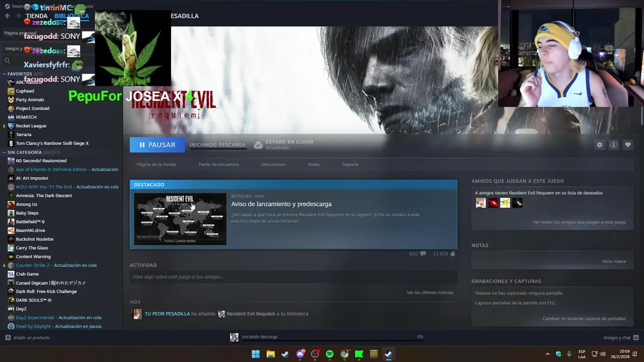Screen dimensions: 644x362
Task: Click the download progress bar at bottom
Action: [332, 341]
